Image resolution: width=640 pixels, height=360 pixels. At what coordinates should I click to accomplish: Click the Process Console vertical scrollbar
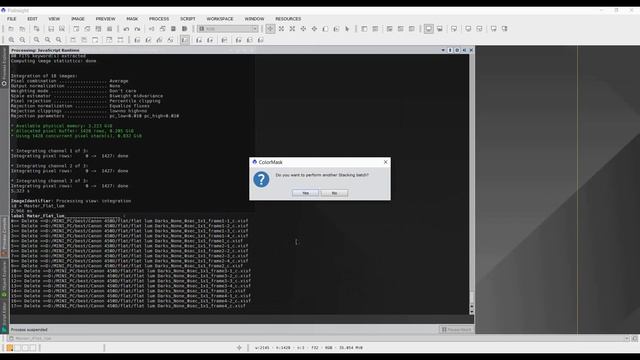(x=472, y=184)
